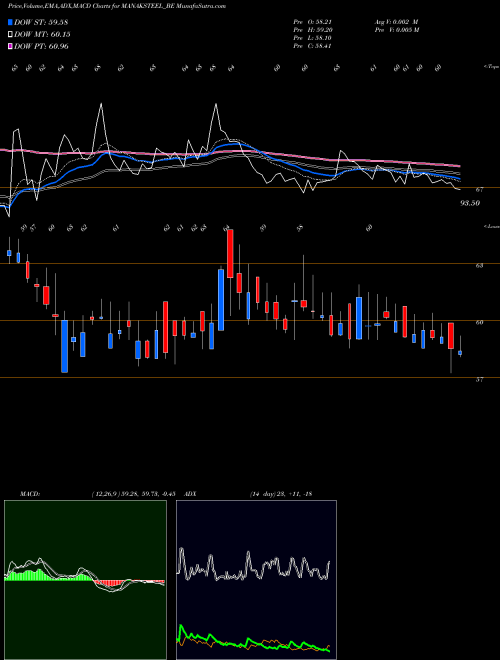Screen dimensions: 500x660
Task: Click the ADX '(14 day) 28, +11, -18' values
Action: coord(281,494)
